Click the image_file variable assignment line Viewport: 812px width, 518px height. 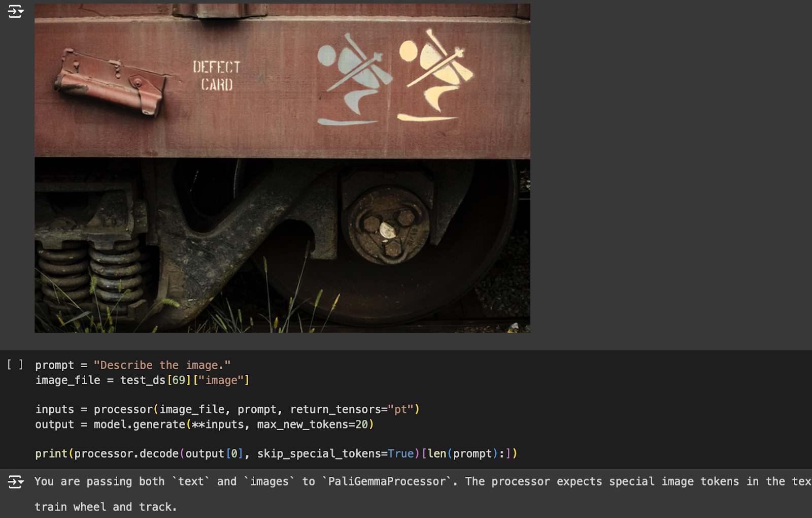tap(142, 380)
